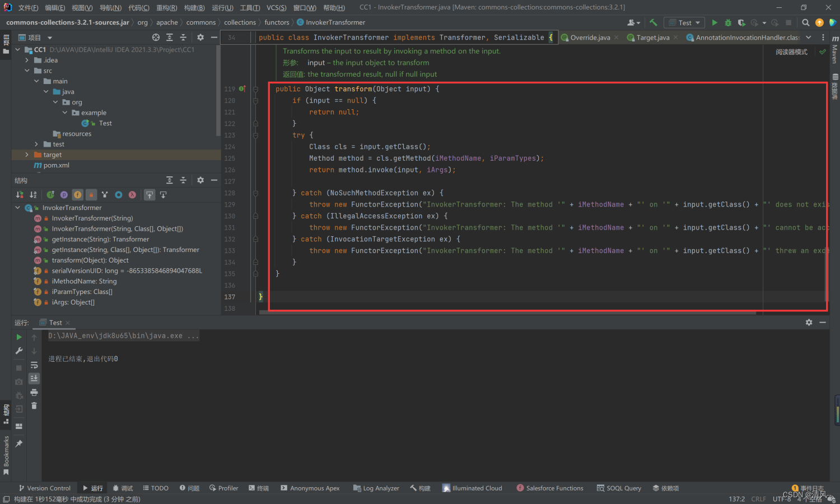
Task: Expand the .idea folder
Action: pyautogui.click(x=27, y=60)
